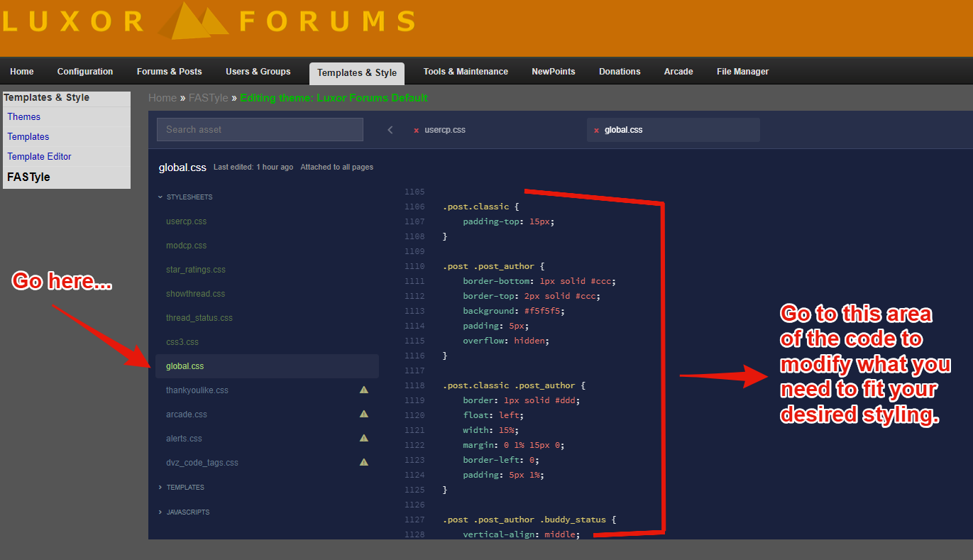Click the 'Attached to all pages' label
This screenshot has height=560, width=973.
click(336, 168)
